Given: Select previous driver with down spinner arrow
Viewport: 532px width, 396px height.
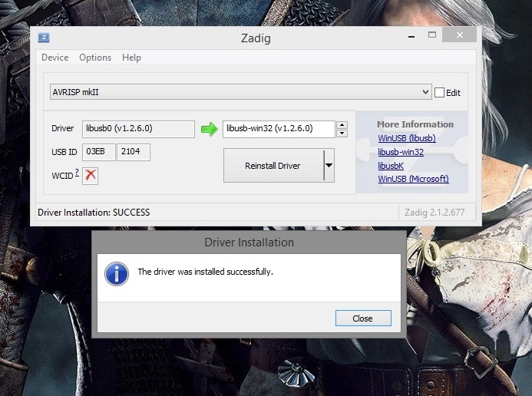Looking at the screenshot, I should 342,133.
